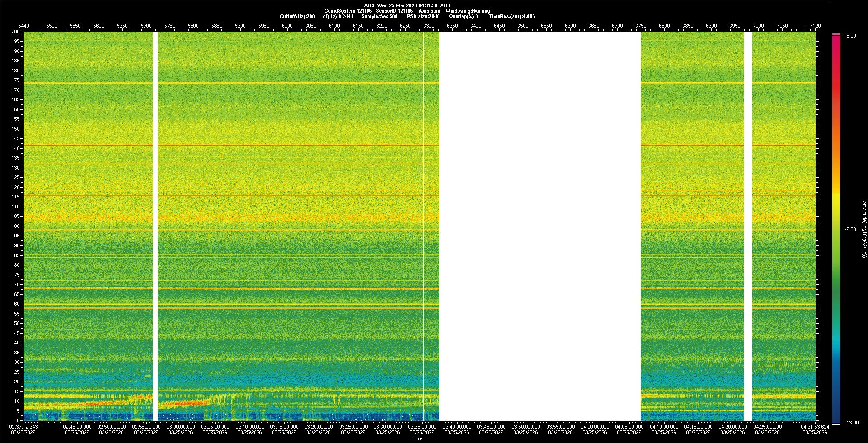Click the PSD size:2048 header text
The height and width of the screenshot is (443, 868).
[x=423, y=16]
